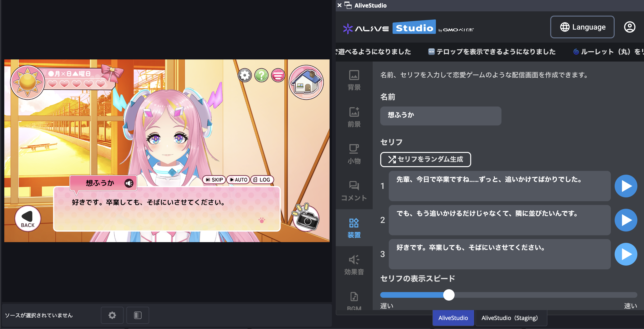Open the BGM panel
644x329 pixels.
point(354,301)
